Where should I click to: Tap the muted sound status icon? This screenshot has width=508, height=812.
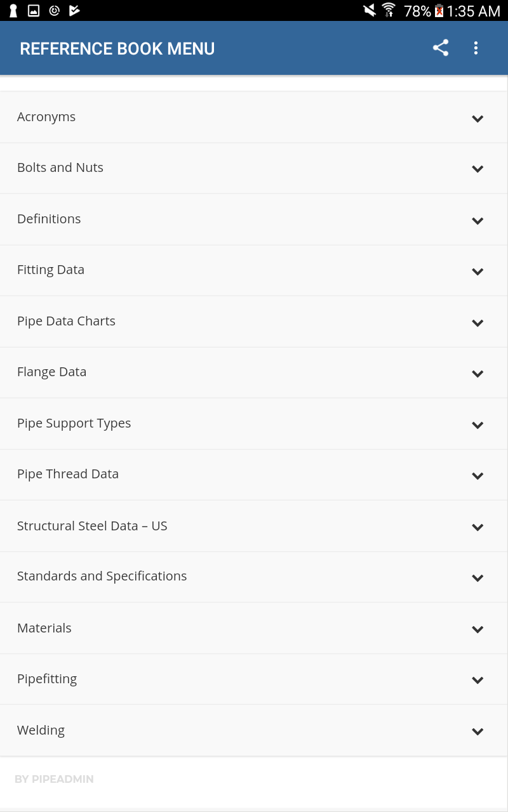[x=369, y=10]
